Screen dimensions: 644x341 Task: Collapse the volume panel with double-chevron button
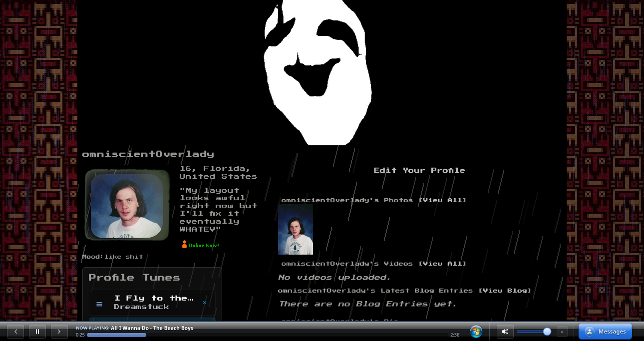[562, 332]
